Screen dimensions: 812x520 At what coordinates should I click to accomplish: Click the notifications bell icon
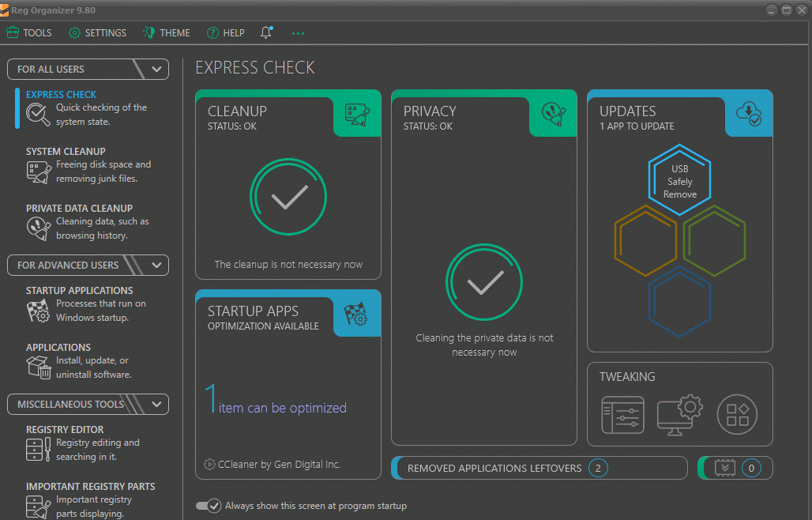(266, 32)
